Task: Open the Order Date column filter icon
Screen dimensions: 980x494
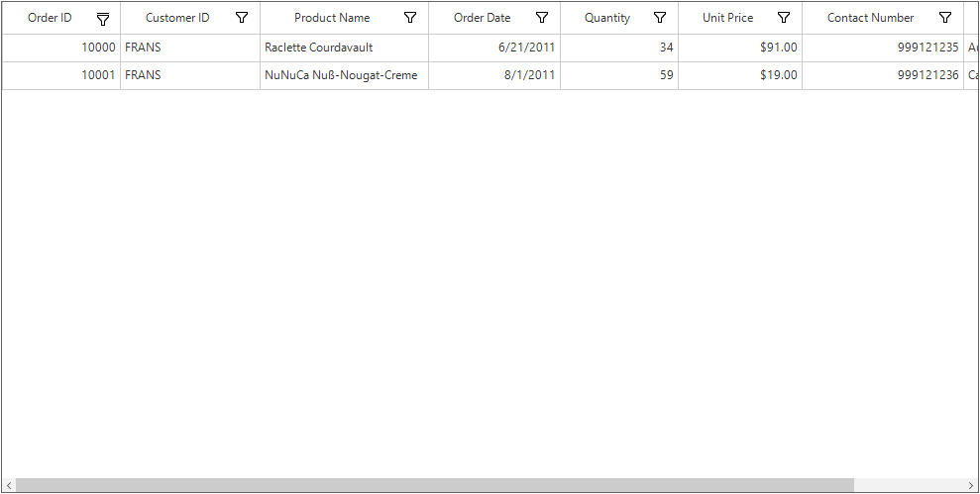Action: [542, 18]
